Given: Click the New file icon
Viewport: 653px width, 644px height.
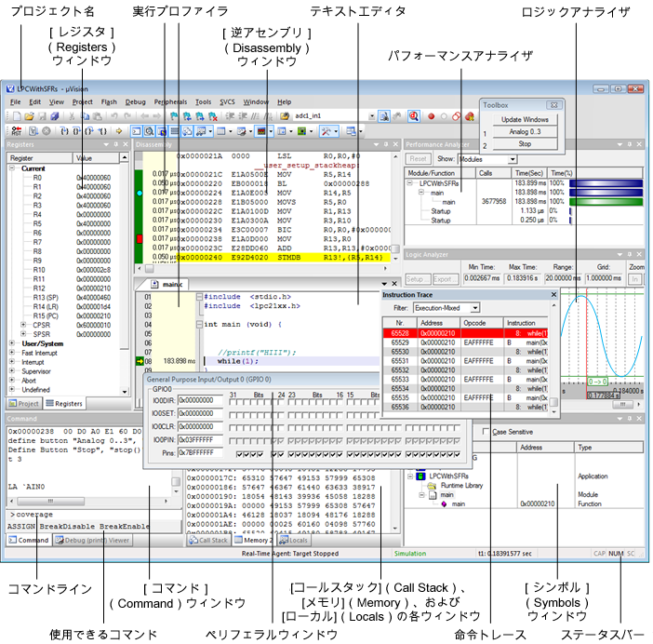Looking at the screenshot, I should pos(17,116).
